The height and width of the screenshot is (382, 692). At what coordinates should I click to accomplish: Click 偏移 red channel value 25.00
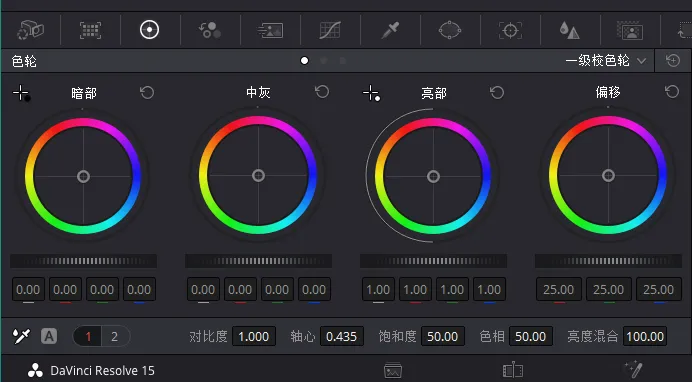click(x=559, y=289)
